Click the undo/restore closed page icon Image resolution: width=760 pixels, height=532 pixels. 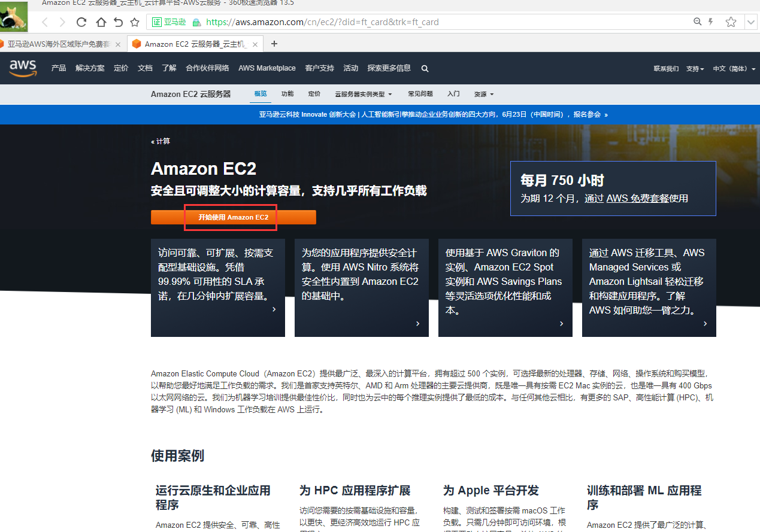tap(118, 22)
